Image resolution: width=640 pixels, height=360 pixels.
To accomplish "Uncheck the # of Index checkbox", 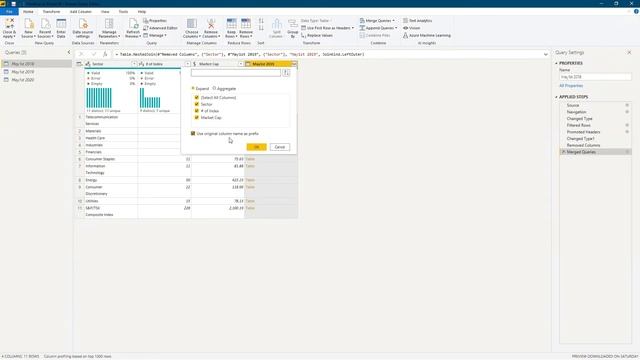I will [197, 111].
